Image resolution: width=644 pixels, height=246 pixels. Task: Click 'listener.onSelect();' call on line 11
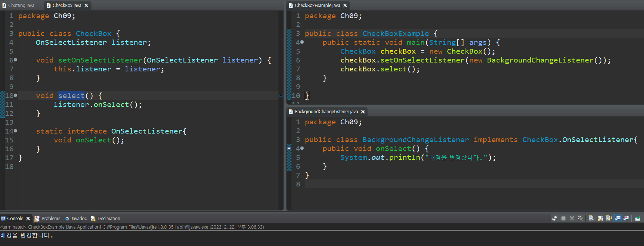coord(98,104)
